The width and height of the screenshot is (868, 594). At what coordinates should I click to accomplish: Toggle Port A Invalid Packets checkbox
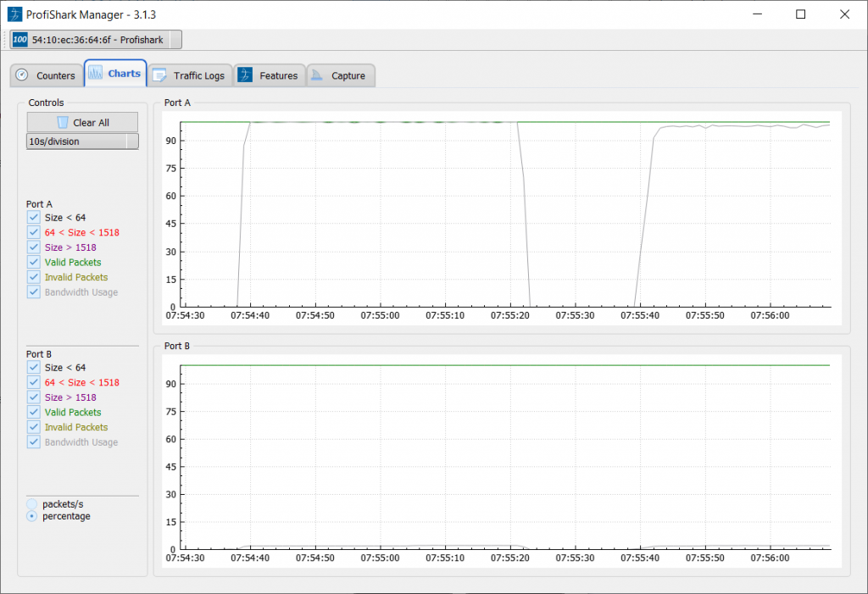point(34,277)
